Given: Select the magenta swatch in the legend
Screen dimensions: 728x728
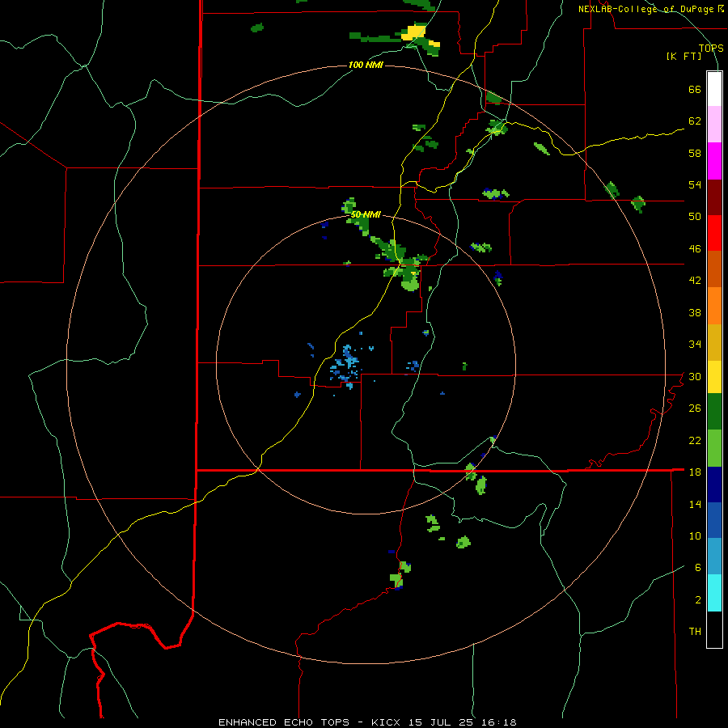Looking at the screenshot, I should [x=714, y=161].
